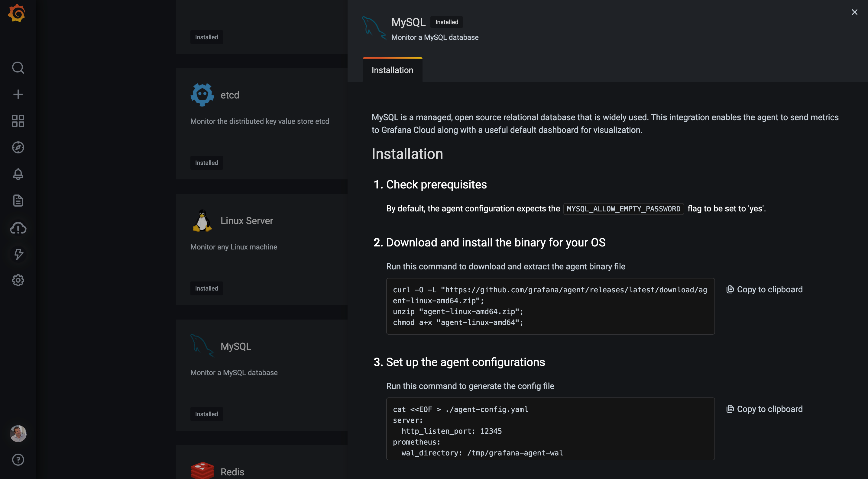The width and height of the screenshot is (868, 479).
Task: Click the document-shaped icon in sidebar
Action: (18, 201)
